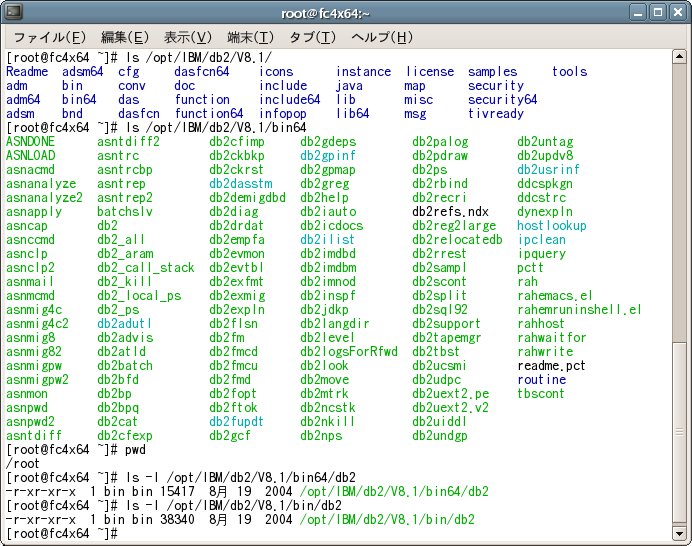The height and width of the screenshot is (546, 692).
Task: Click the 'db2support' file name
Action: [446, 324]
